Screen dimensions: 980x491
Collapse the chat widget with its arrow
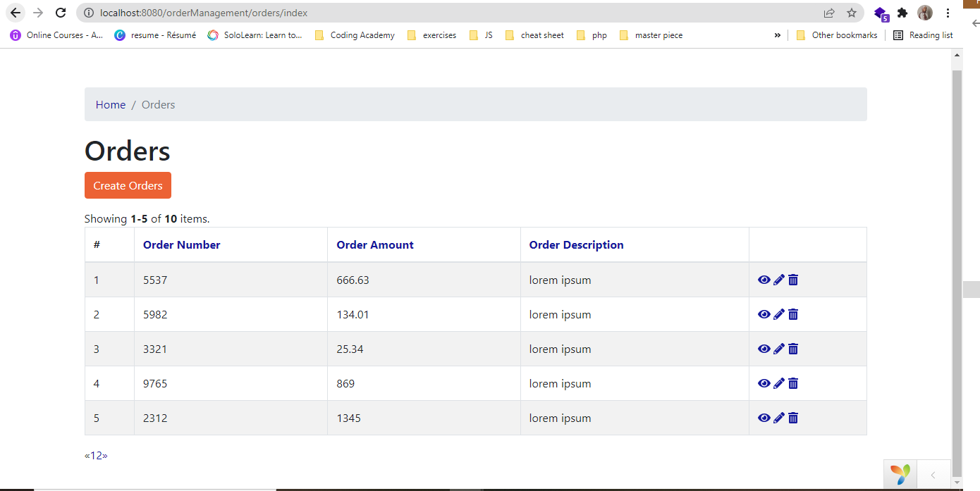pyautogui.click(x=933, y=474)
